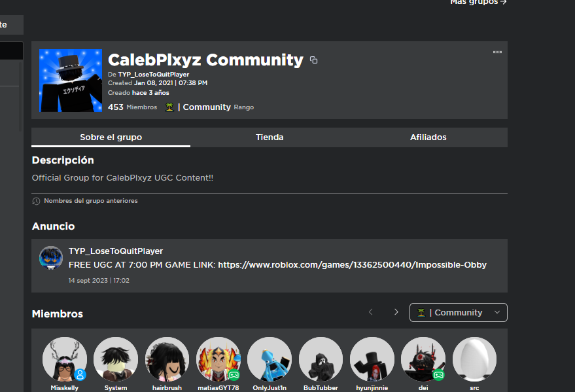
Task: Click the OnlyJust1n username label
Action: (x=270, y=387)
